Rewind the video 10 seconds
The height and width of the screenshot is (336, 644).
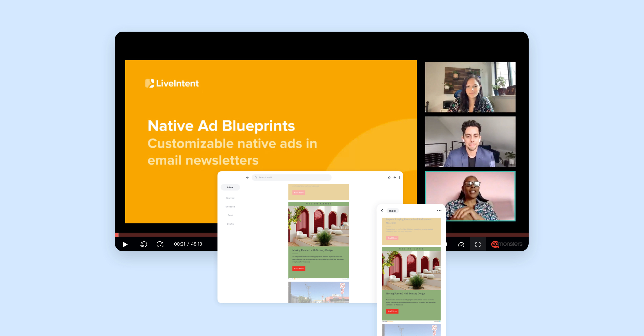144,244
